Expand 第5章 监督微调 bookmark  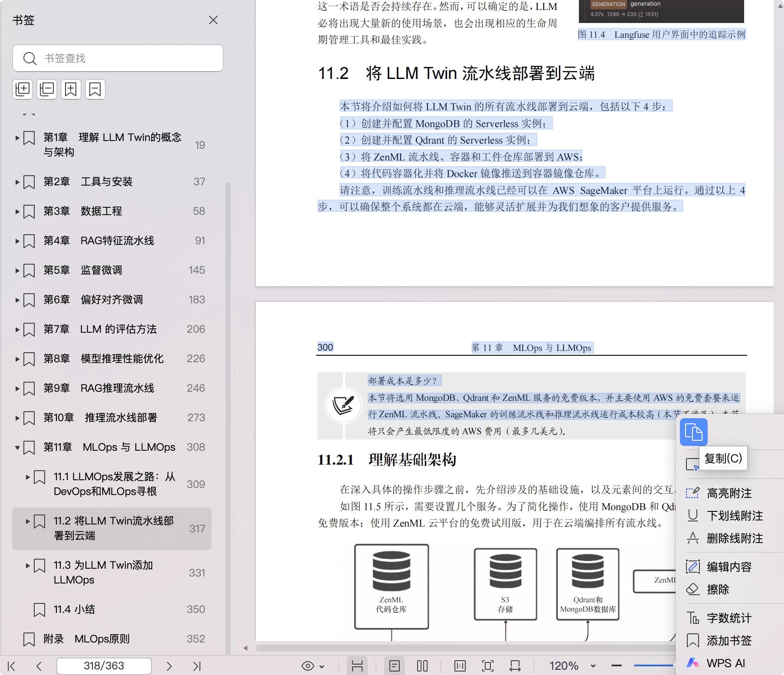point(17,270)
